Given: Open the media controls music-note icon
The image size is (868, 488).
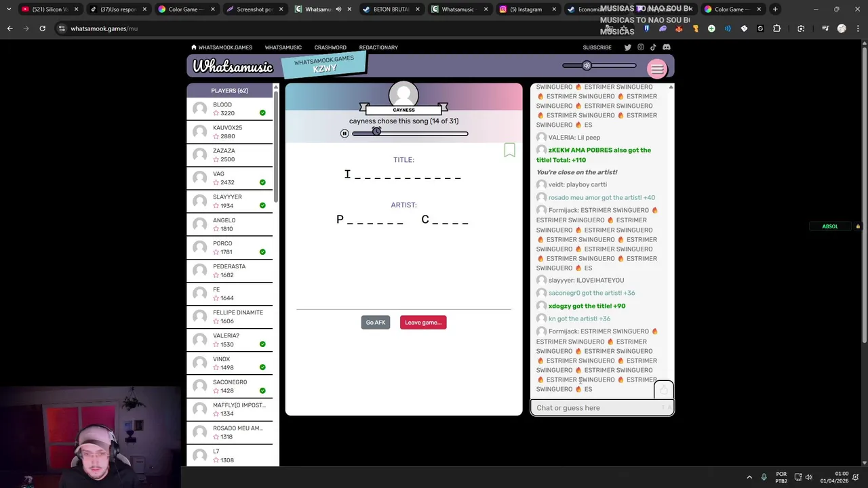Looking at the screenshot, I should tap(825, 28).
